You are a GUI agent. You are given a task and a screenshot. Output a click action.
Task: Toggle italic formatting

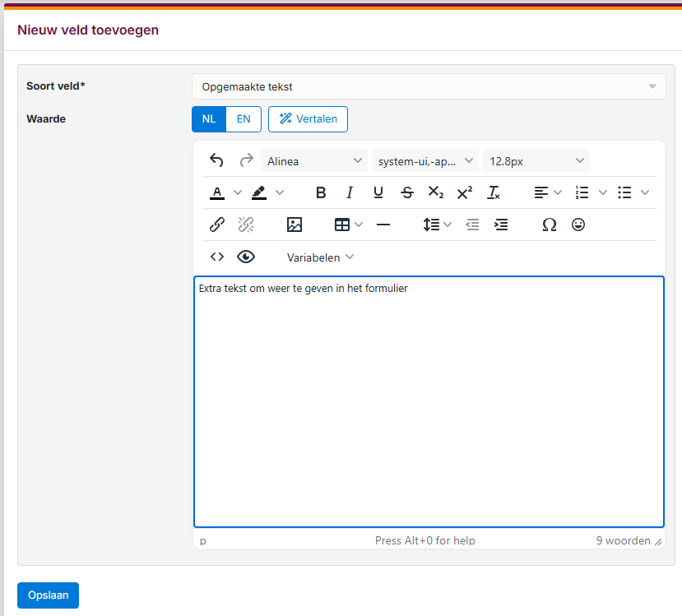pos(350,192)
